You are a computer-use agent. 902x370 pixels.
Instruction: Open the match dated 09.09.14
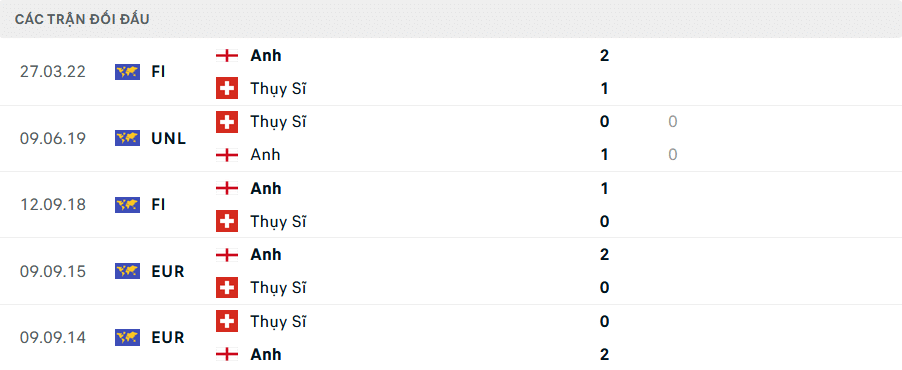click(451, 338)
